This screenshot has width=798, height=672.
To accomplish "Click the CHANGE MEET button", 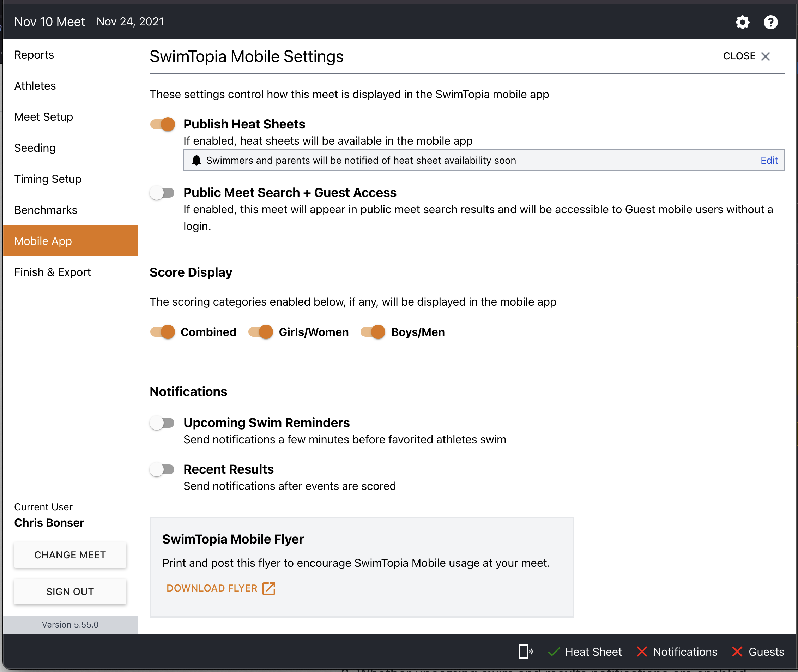I will pyautogui.click(x=70, y=555).
